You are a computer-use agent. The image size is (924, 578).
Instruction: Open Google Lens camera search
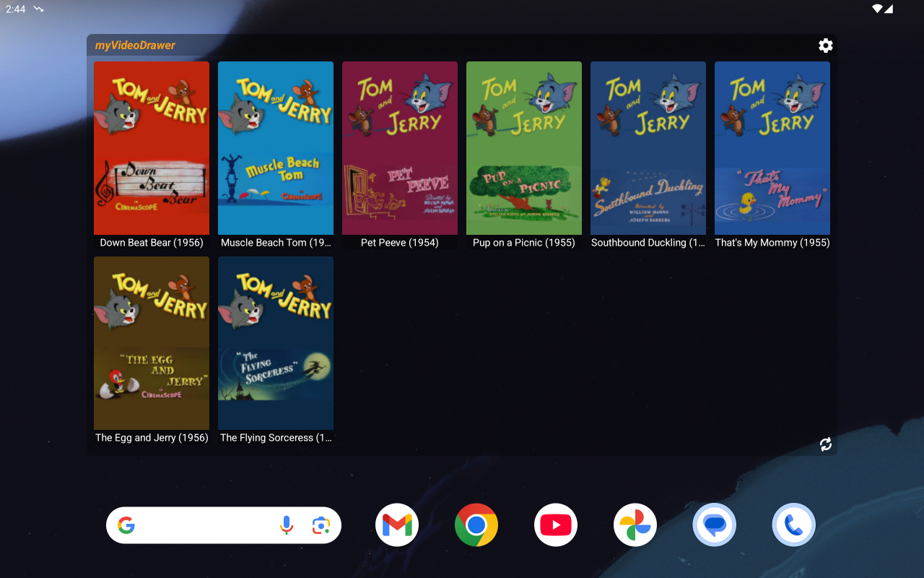tap(321, 525)
